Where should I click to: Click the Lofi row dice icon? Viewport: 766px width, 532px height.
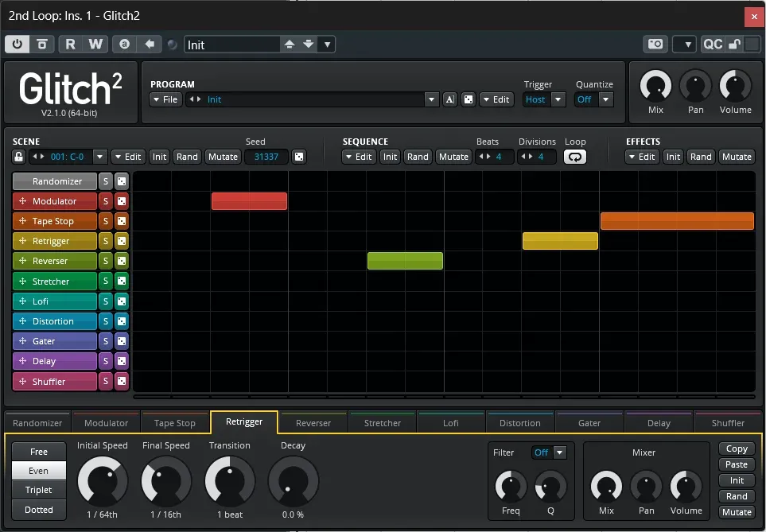pos(122,301)
